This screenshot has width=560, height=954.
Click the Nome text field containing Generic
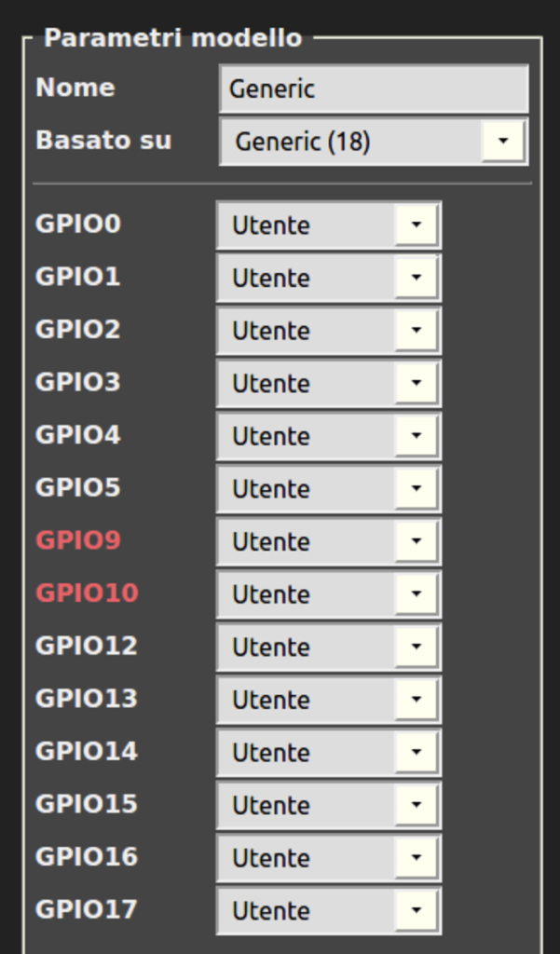373,89
